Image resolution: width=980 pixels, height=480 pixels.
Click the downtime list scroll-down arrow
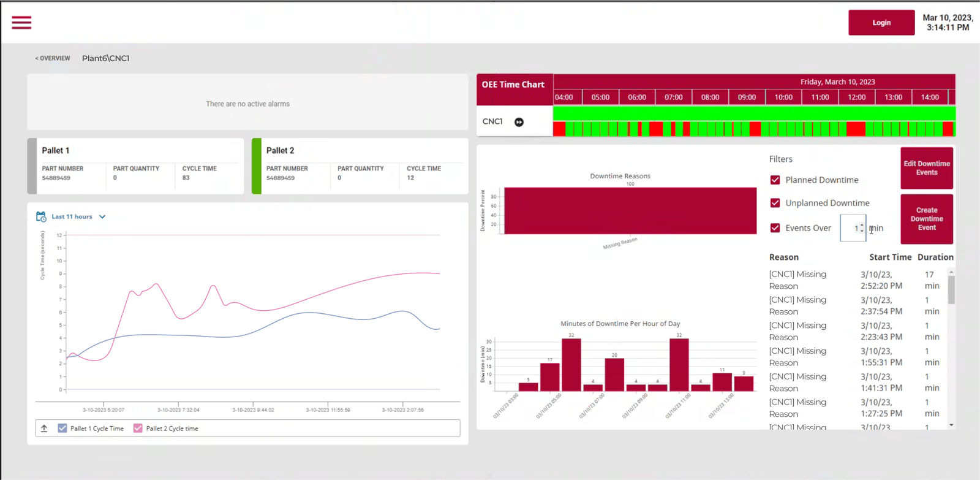click(x=951, y=425)
